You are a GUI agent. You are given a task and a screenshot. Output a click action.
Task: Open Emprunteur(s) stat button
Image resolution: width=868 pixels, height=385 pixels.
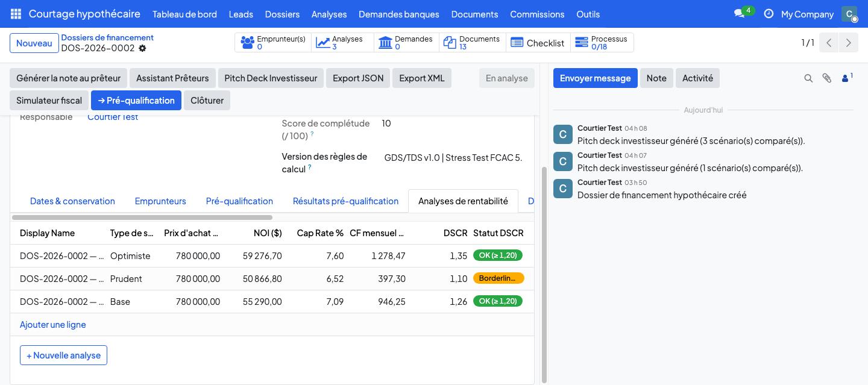point(273,43)
